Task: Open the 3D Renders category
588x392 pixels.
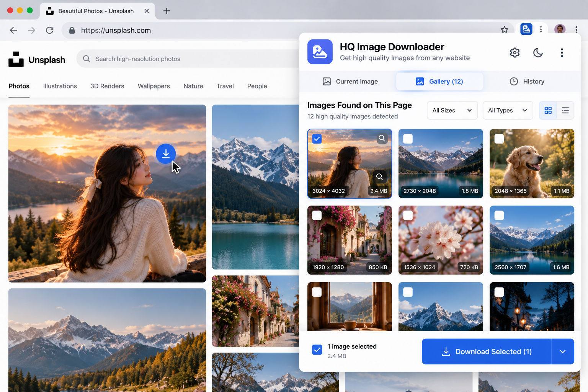Action: coord(107,86)
